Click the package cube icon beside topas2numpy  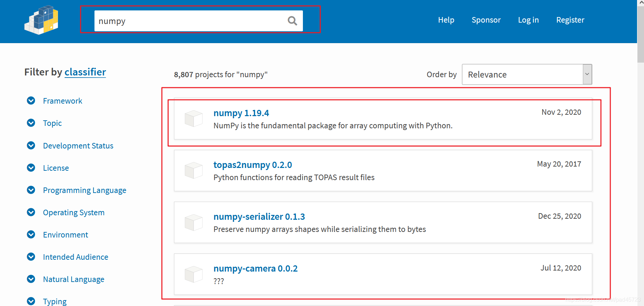(x=193, y=170)
